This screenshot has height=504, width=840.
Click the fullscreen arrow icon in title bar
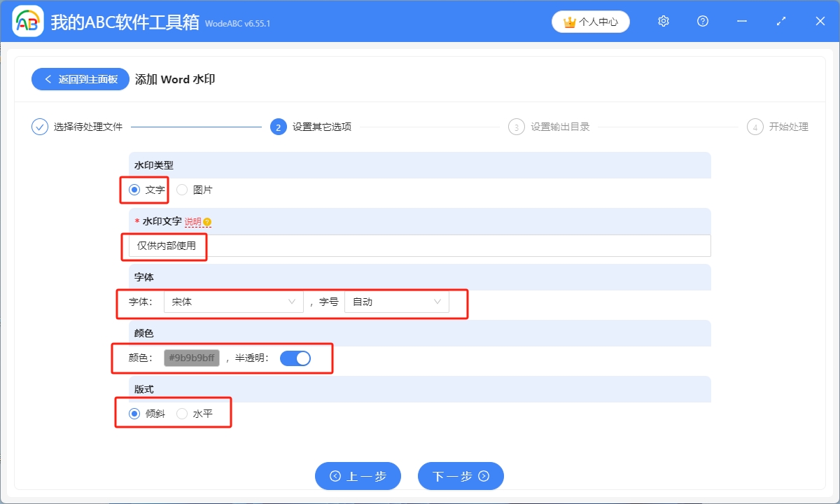[780, 21]
